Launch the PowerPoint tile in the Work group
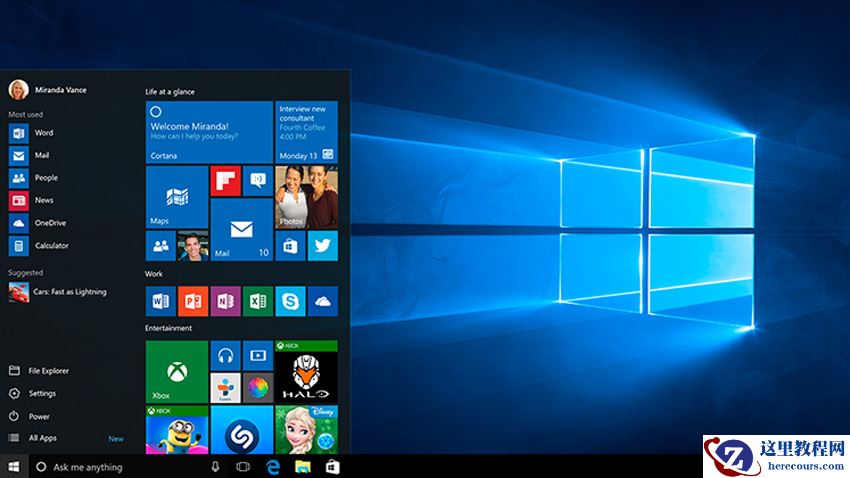 pos(193,301)
